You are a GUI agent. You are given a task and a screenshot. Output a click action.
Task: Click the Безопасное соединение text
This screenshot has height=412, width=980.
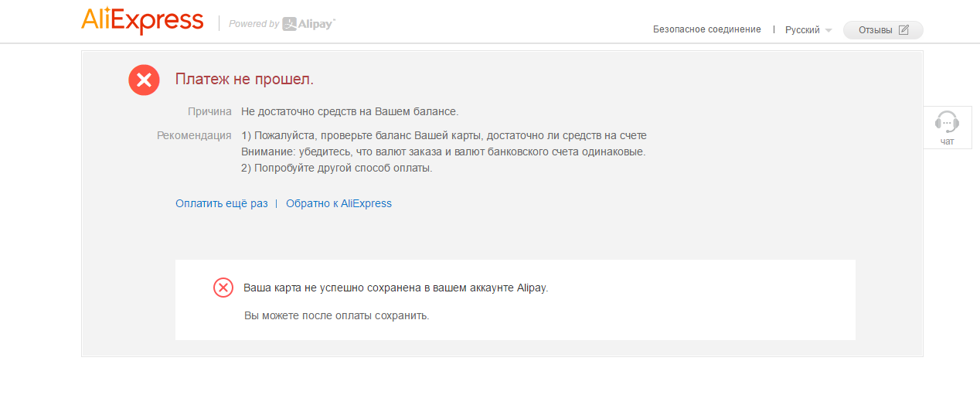coord(706,29)
